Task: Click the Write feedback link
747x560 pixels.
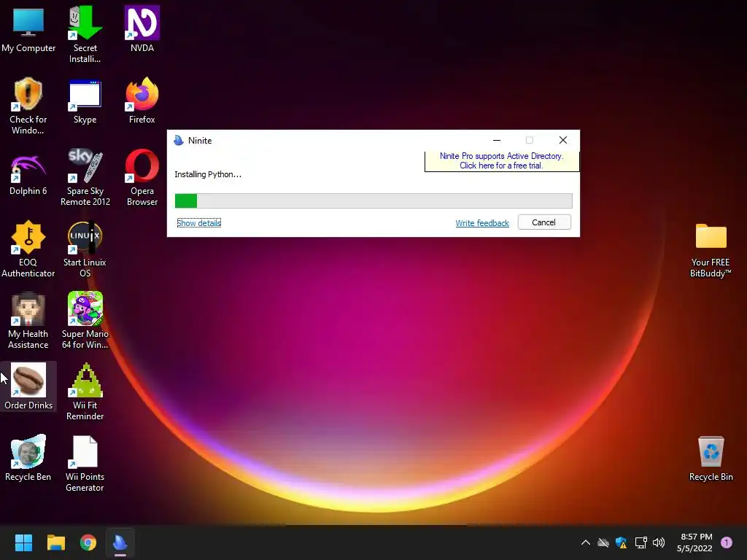Action: coord(482,223)
